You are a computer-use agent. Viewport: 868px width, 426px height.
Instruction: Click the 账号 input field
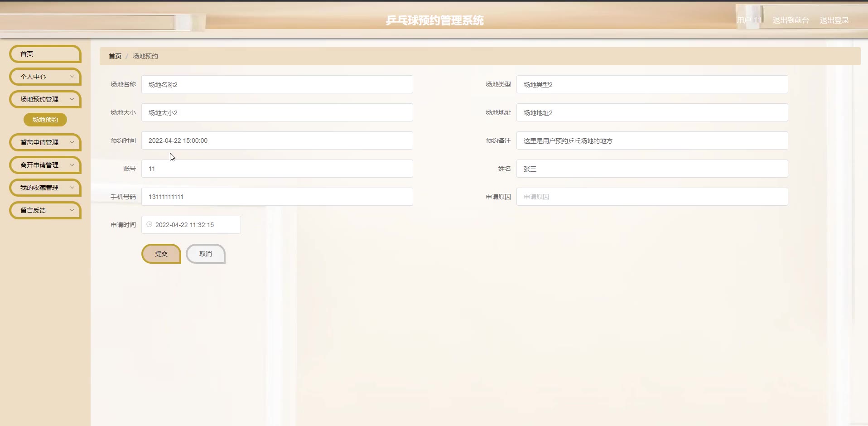[x=277, y=169]
